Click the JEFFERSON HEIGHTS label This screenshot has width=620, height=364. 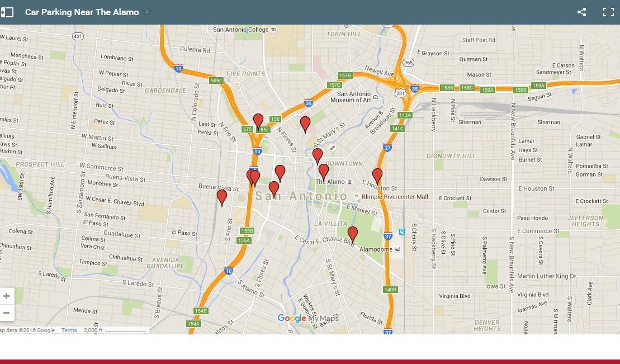[585, 221]
